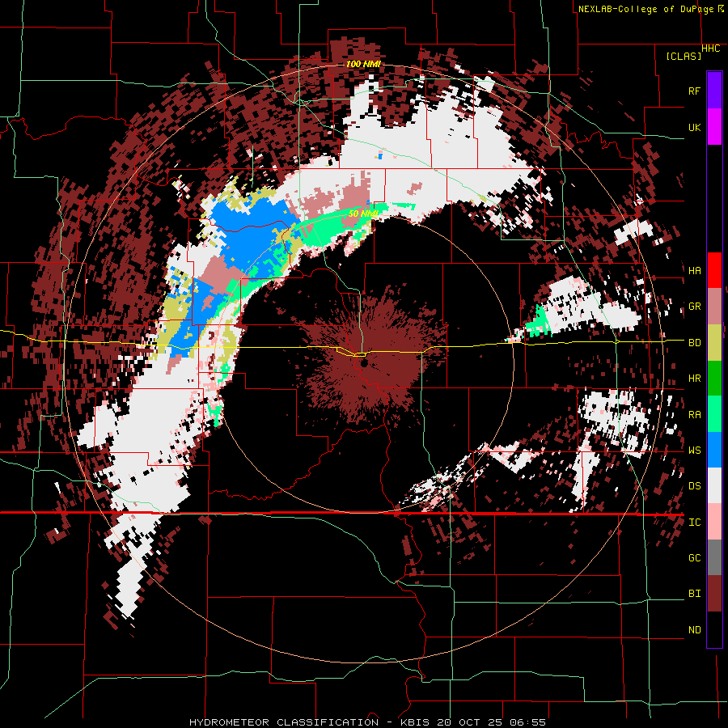Select the GR legend color block
The height and width of the screenshot is (728, 728).
(x=714, y=307)
